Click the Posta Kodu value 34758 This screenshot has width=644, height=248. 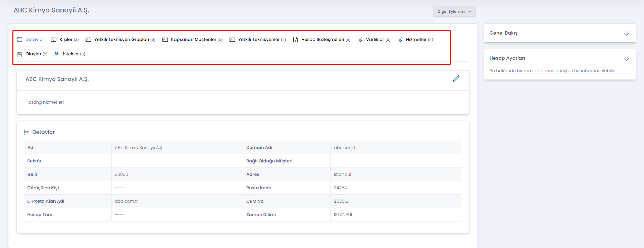coord(340,188)
